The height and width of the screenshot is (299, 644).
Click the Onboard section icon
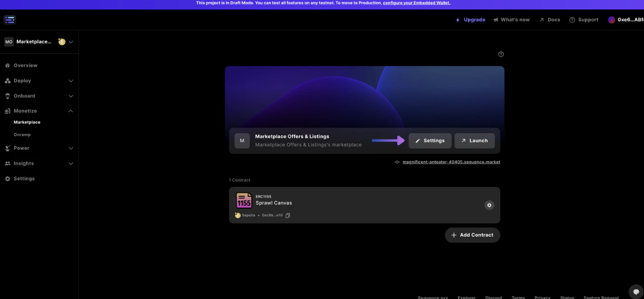tap(7, 96)
